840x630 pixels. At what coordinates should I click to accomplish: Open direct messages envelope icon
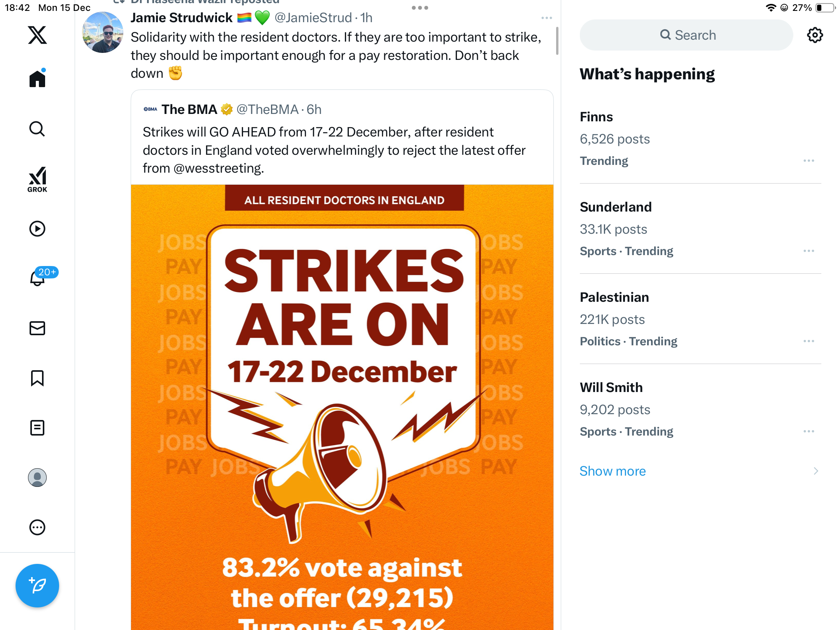37,328
